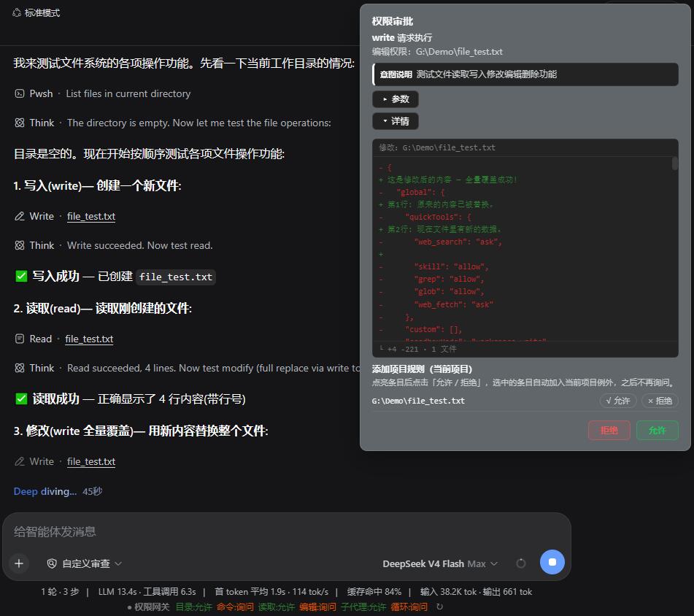Toggle 循环:询问 permission in status bar
Screen dimensions: 694x616
coord(409,607)
